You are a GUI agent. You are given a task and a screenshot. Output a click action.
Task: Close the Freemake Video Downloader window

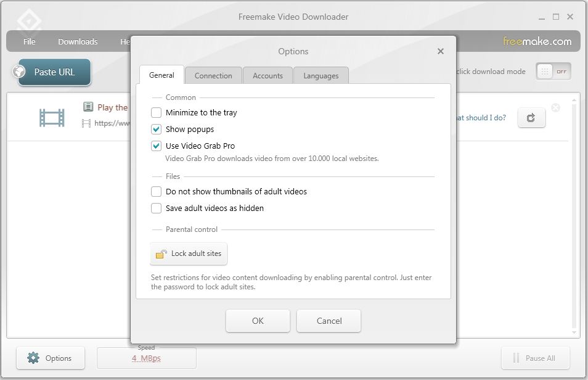point(570,17)
